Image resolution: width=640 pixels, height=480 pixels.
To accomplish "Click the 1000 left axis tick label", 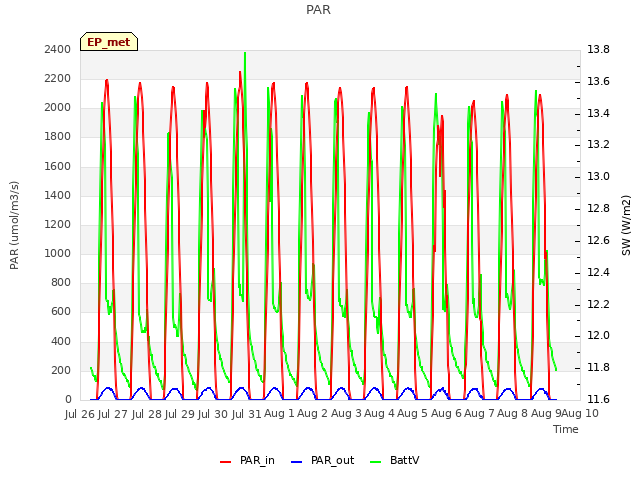I will click(x=58, y=253).
